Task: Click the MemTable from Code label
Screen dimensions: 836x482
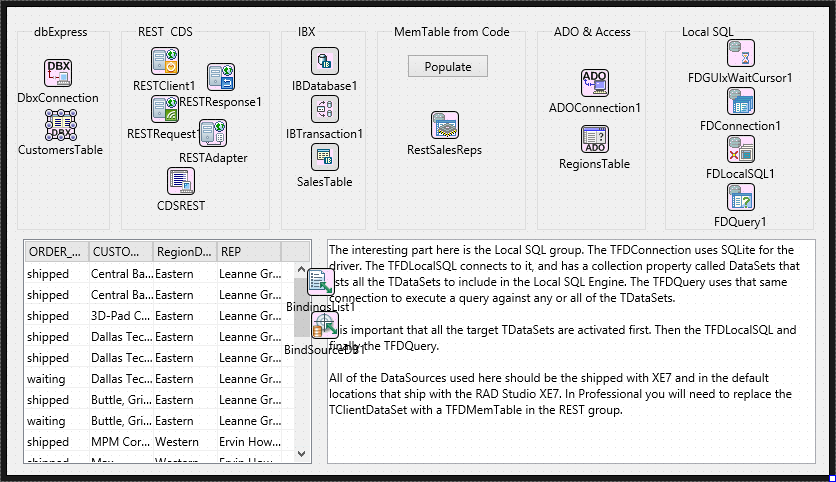Action: [x=452, y=32]
